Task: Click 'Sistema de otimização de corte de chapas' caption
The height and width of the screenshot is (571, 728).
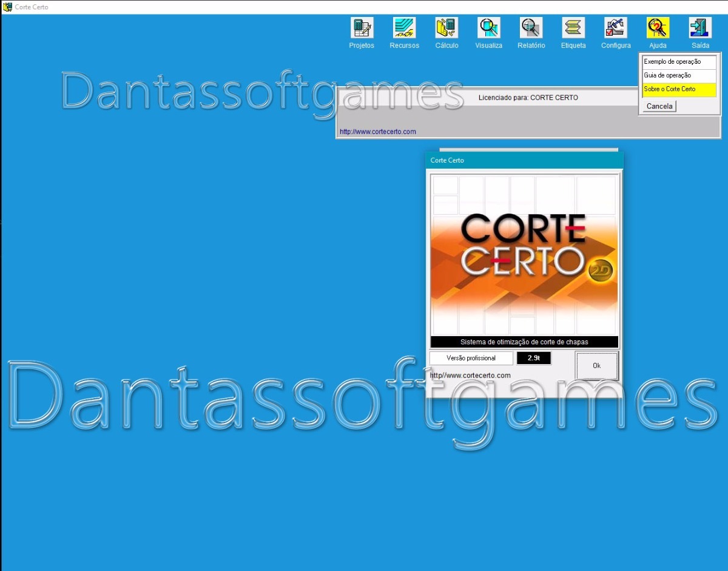Action: 524,342
